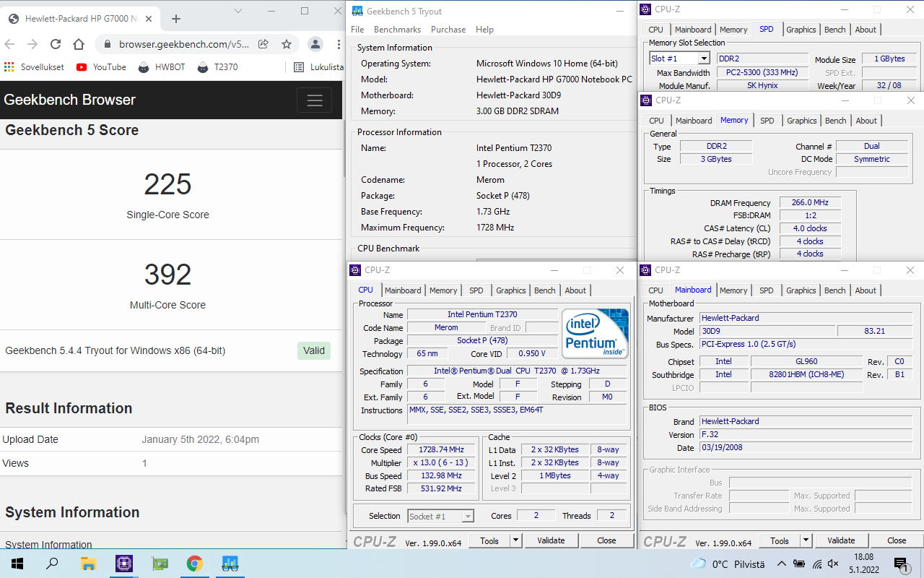Click Tools button in CPU-Z Mainboard window
The image size is (924, 578).
pyautogui.click(x=780, y=540)
